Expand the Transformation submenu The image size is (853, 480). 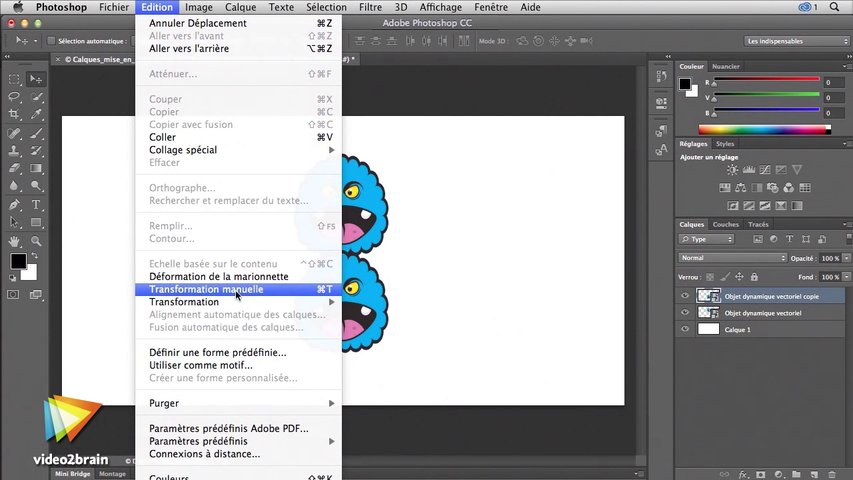[238, 302]
